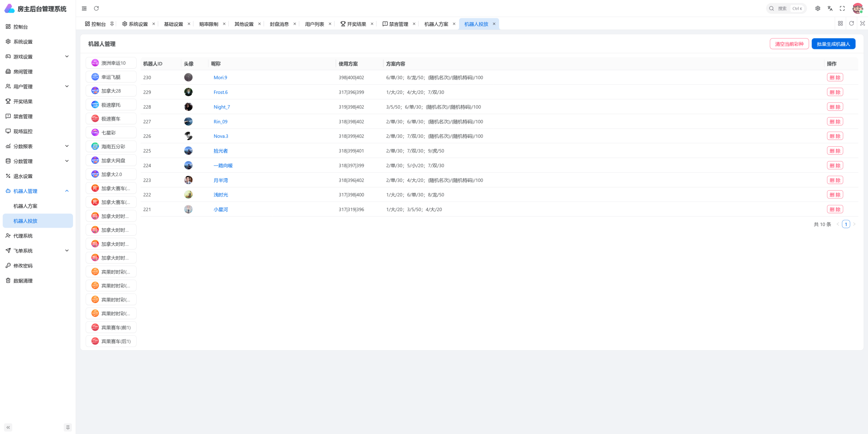
Task: Expand the 分数报表 sidebar submenu
Action: [38, 146]
